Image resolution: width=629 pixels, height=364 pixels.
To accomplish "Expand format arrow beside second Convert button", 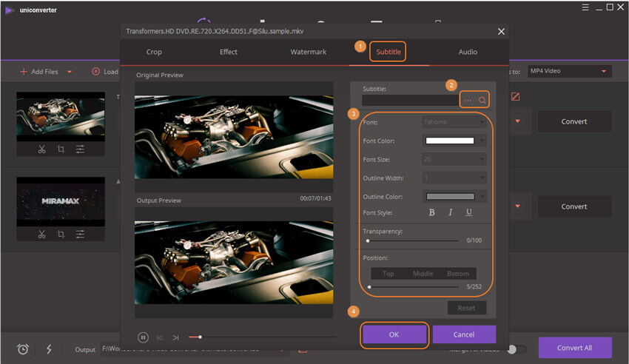I will click(517, 206).
